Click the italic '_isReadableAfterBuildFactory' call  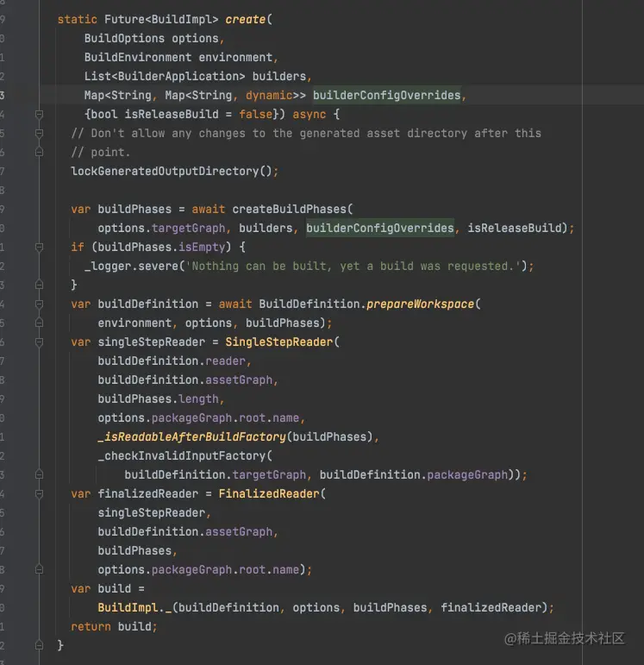pyautogui.click(x=191, y=436)
